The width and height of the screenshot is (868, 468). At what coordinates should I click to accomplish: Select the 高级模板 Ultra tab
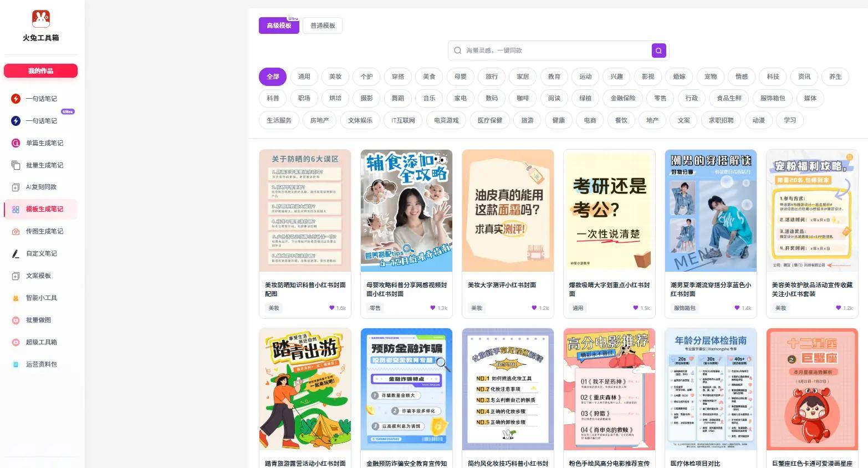(279, 26)
